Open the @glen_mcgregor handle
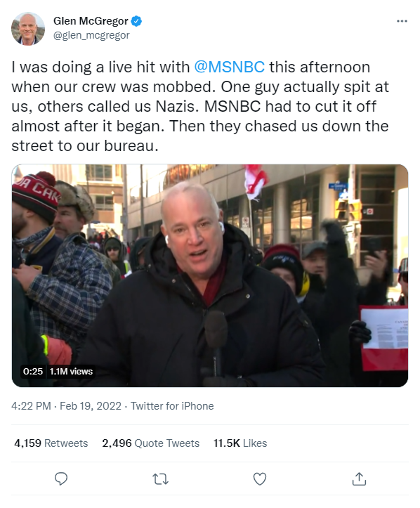 pyautogui.click(x=91, y=35)
